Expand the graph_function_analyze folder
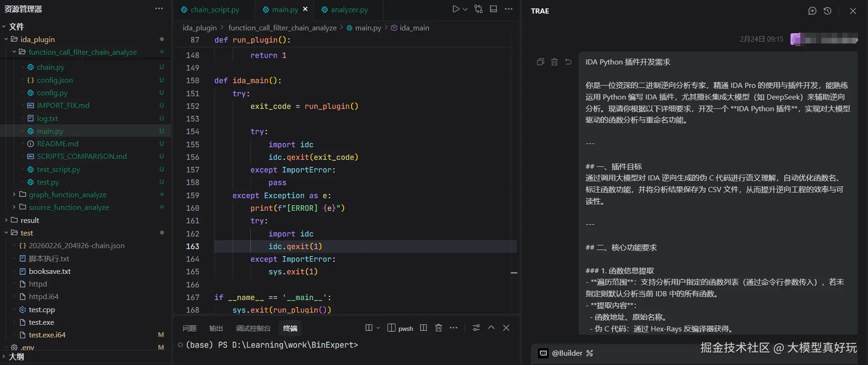Image resolution: width=868 pixels, height=365 pixels. point(67,195)
